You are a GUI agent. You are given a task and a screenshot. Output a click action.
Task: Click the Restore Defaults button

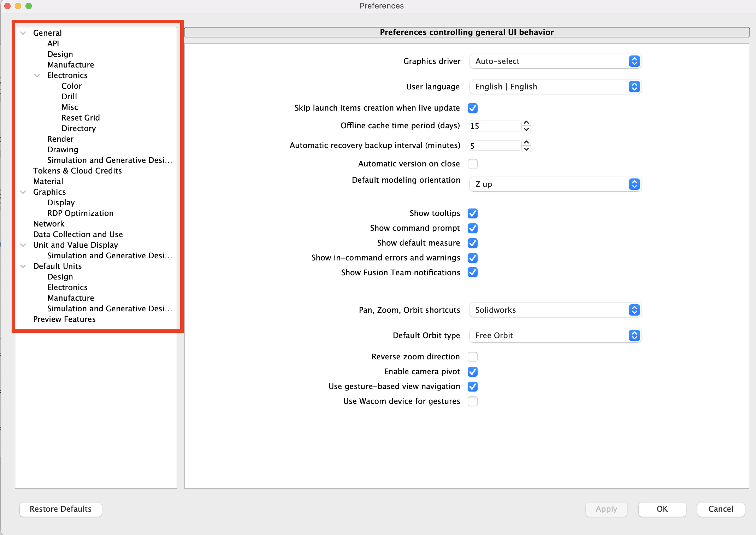click(61, 509)
